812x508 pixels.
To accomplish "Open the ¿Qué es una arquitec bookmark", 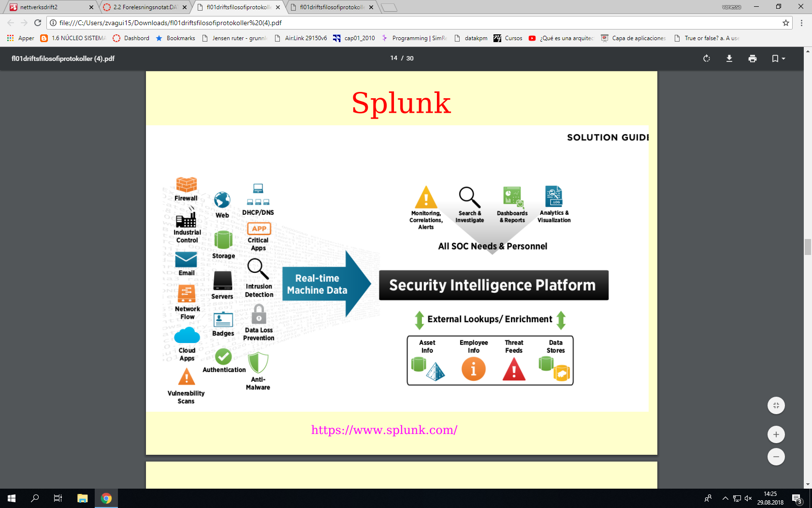I will click(561, 38).
